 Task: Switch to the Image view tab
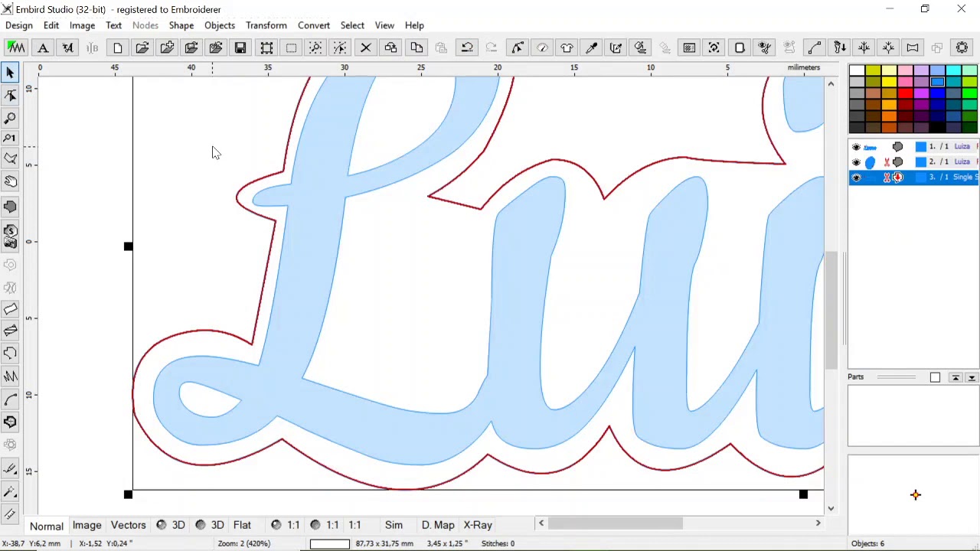87,525
